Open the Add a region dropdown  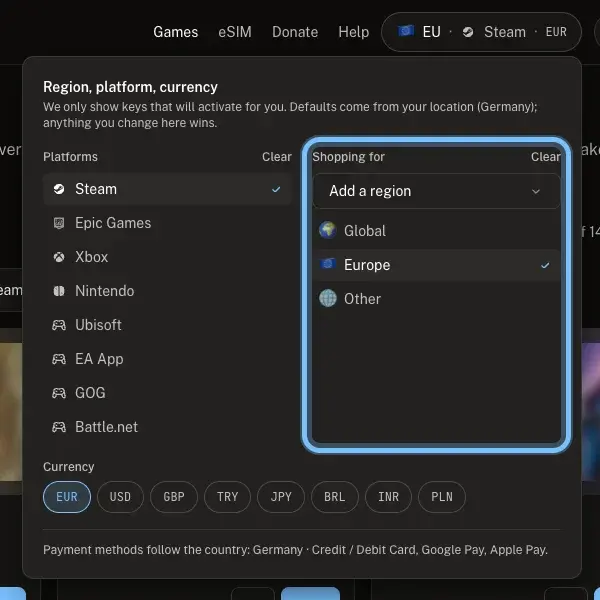coord(437,191)
